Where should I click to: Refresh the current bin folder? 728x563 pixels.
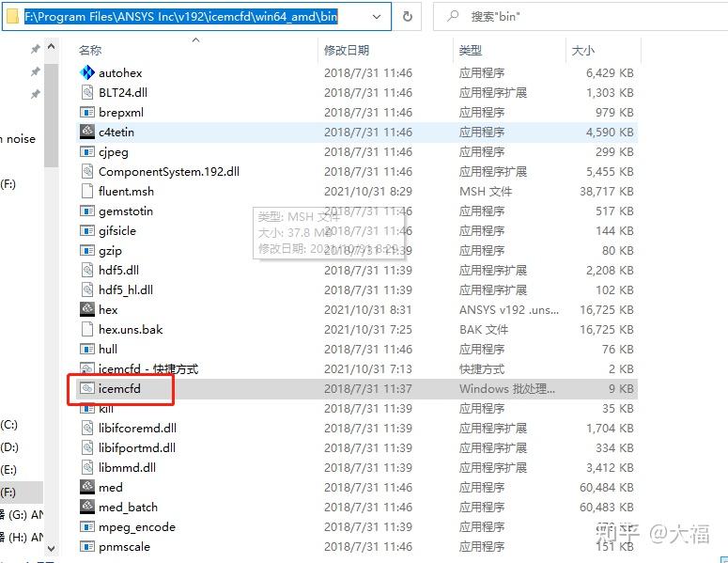pyautogui.click(x=407, y=17)
